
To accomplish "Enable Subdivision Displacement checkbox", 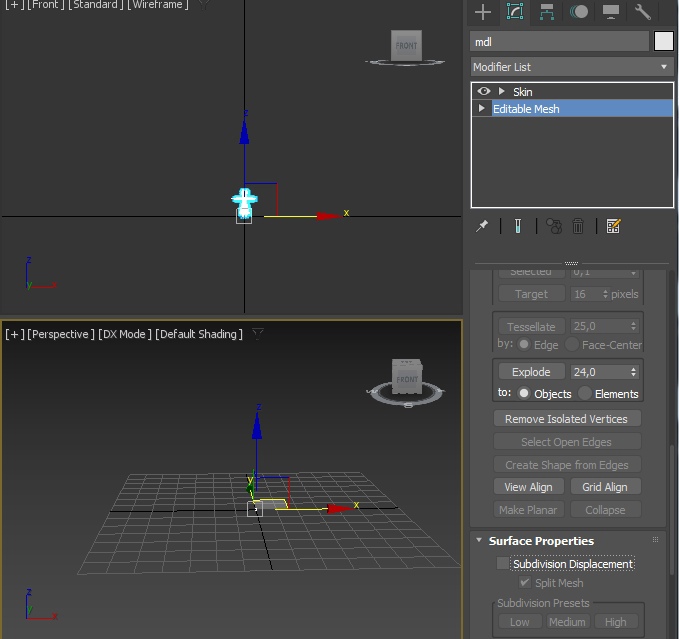I will click(503, 564).
